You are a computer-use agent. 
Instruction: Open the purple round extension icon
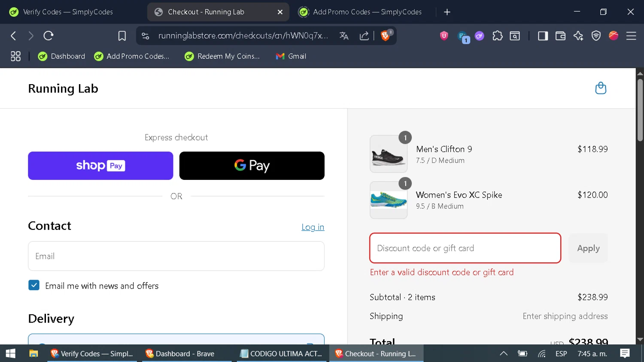tap(480, 36)
